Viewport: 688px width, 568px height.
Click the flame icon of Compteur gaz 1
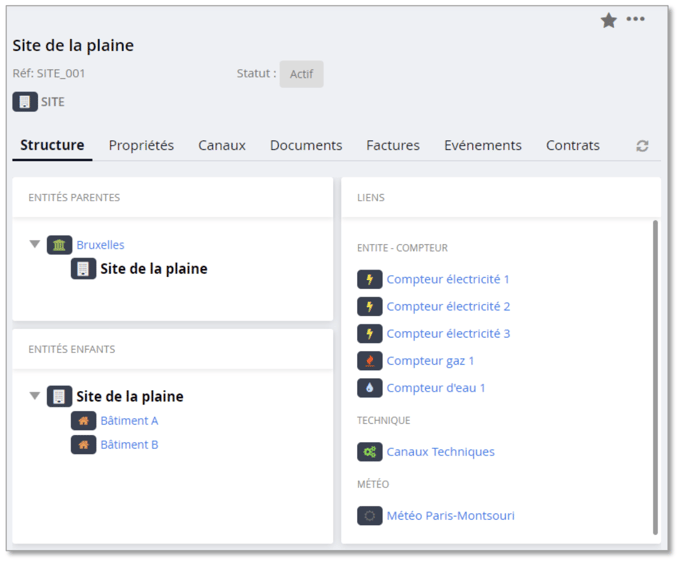click(x=370, y=361)
